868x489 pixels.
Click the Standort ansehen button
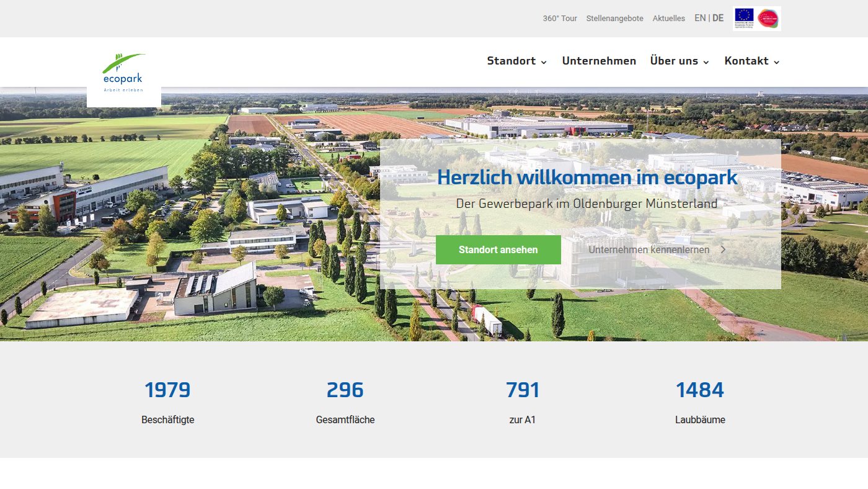tap(498, 249)
